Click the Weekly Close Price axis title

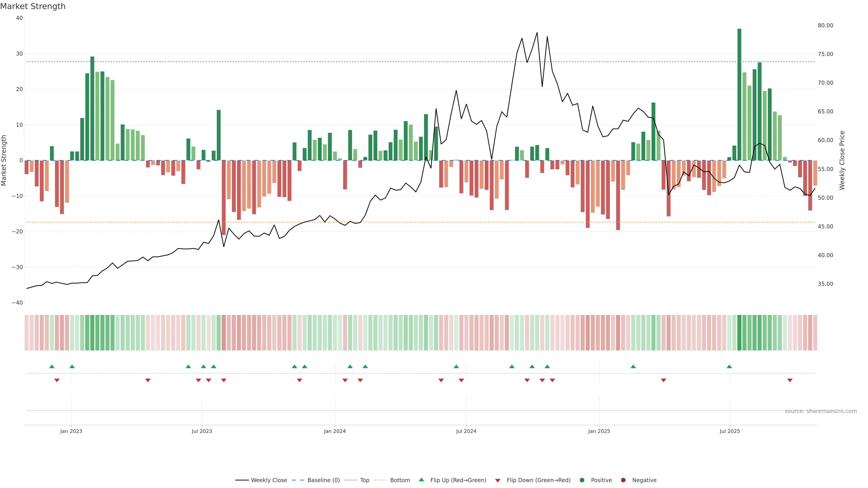coord(842,160)
